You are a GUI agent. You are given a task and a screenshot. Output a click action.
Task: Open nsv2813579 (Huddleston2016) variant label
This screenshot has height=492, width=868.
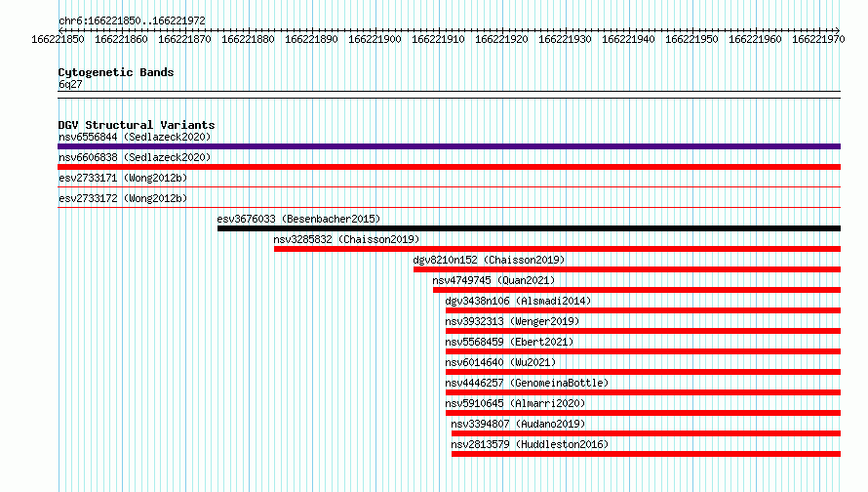530,444
